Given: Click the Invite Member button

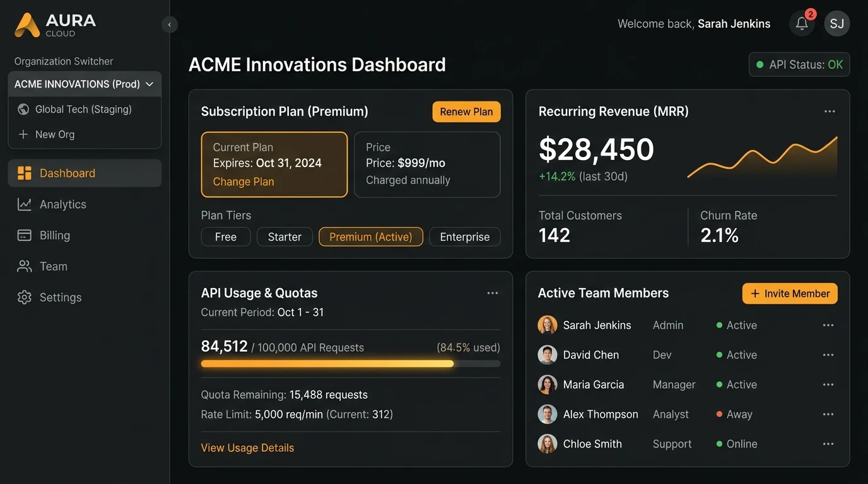Looking at the screenshot, I should [x=790, y=294].
